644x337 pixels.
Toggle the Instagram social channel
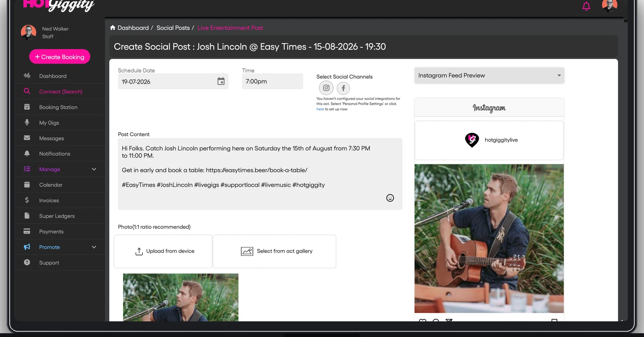click(x=326, y=88)
